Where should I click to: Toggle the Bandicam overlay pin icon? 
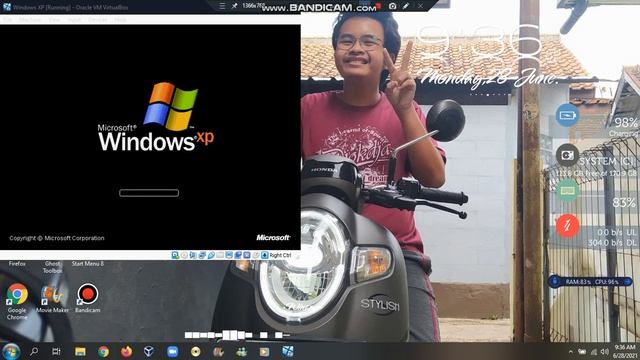pos(234,6)
